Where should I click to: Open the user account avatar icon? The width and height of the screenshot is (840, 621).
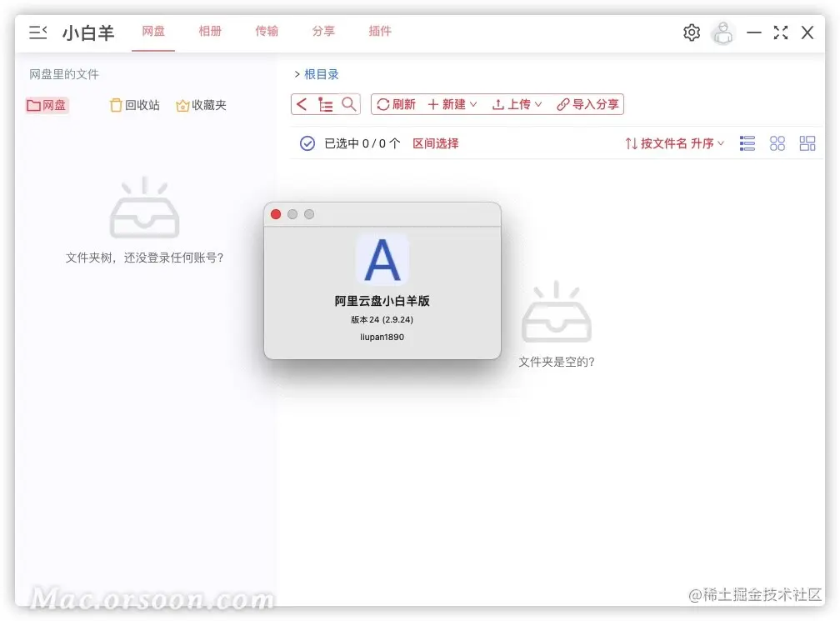(x=722, y=33)
